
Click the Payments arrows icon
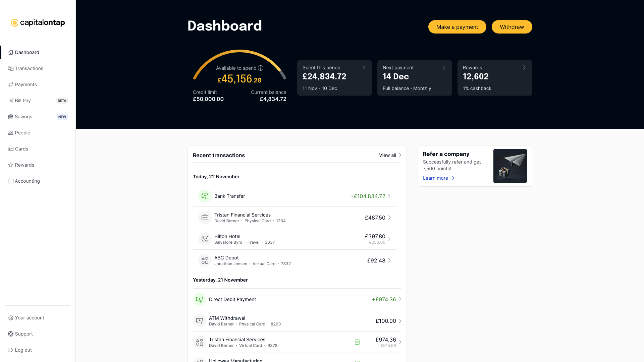click(11, 84)
